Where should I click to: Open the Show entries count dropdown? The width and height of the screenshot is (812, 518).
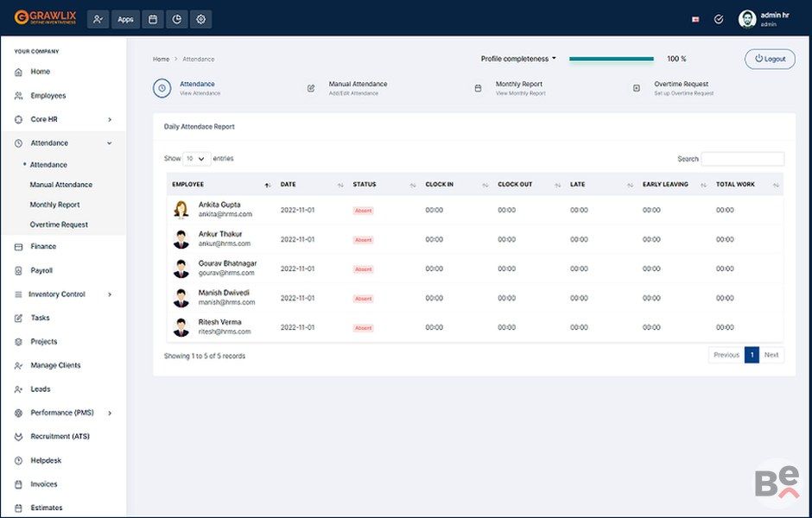pyautogui.click(x=197, y=159)
